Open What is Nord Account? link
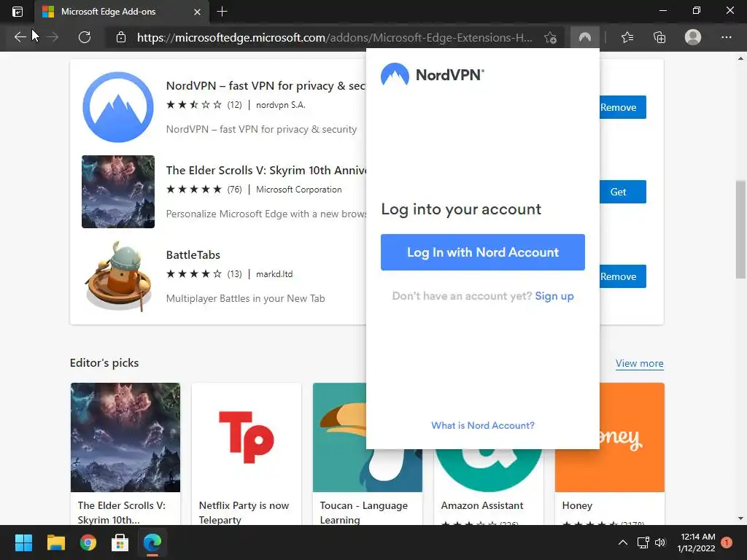Viewport: 747px width, 560px height. click(x=483, y=425)
